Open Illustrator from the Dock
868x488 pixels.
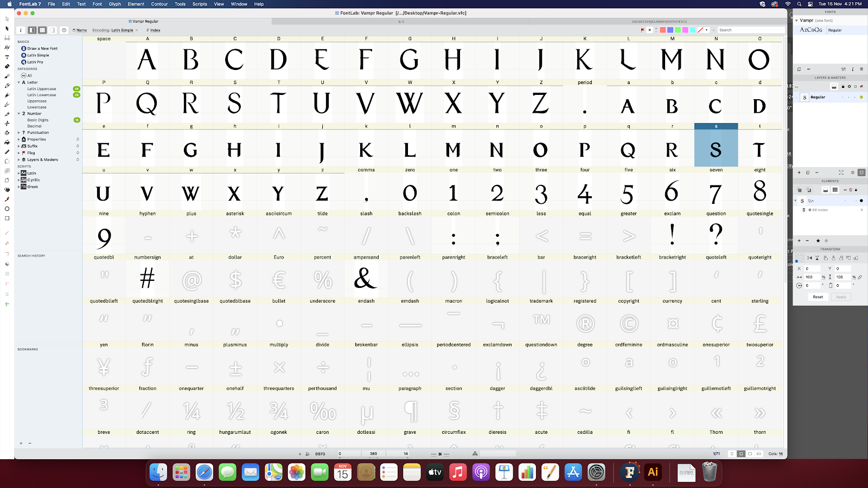(x=653, y=472)
